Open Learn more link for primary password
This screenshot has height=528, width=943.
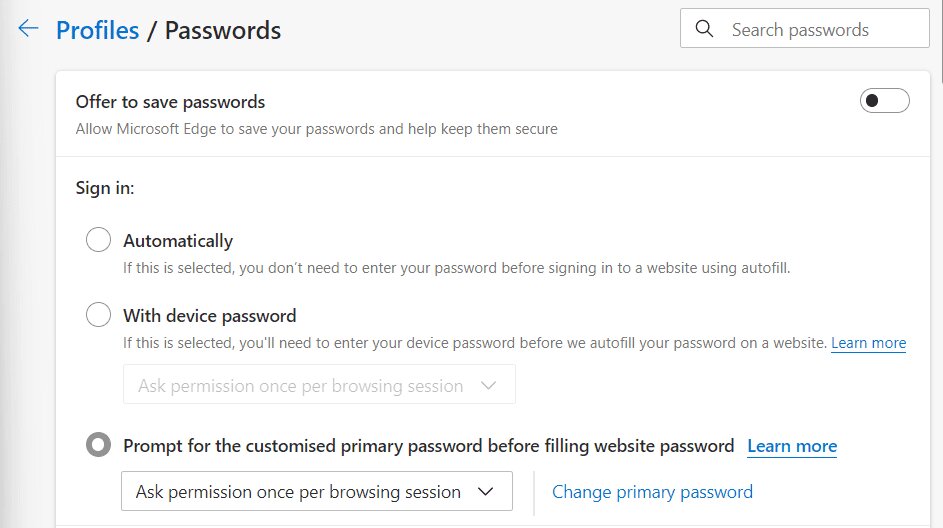[x=792, y=446]
